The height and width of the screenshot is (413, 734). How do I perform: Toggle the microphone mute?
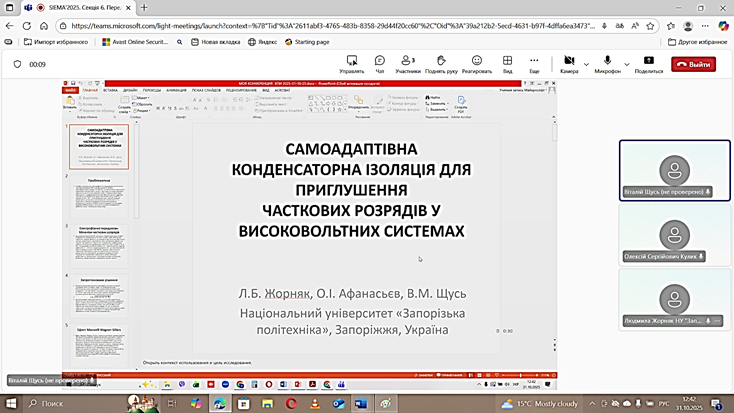[x=606, y=62]
